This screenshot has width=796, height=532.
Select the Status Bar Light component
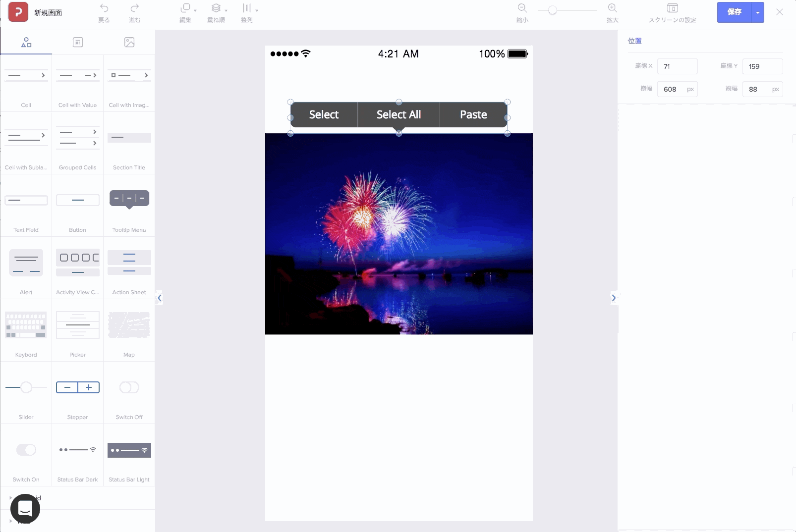[129, 456]
